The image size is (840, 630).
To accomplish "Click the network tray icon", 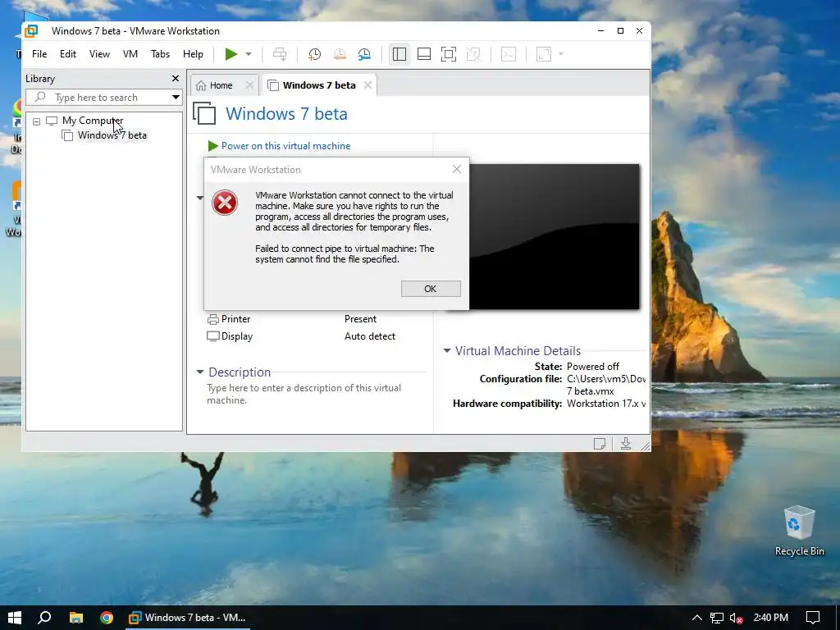I will click(x=717, y=618).
